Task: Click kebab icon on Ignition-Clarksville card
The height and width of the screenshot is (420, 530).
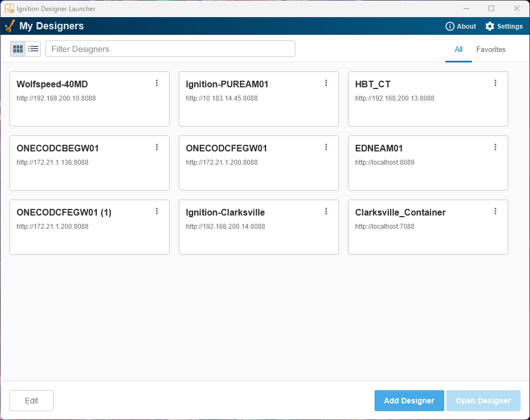Action: pyautogui.click(x=326, y=211)
